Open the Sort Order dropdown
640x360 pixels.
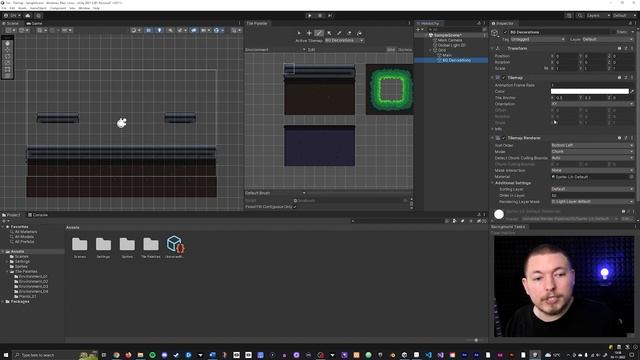click(592, 145)
